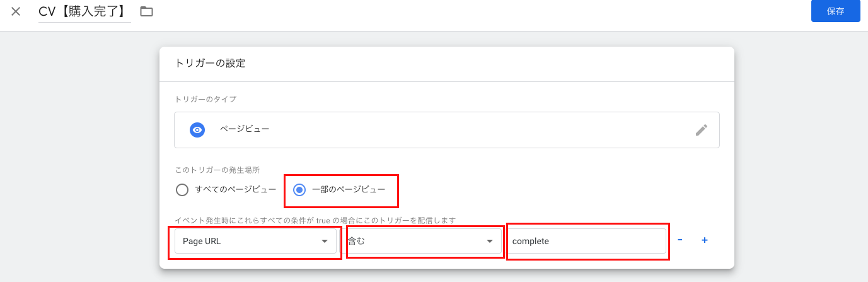Click the folder icon beside the trigger name

147,11
